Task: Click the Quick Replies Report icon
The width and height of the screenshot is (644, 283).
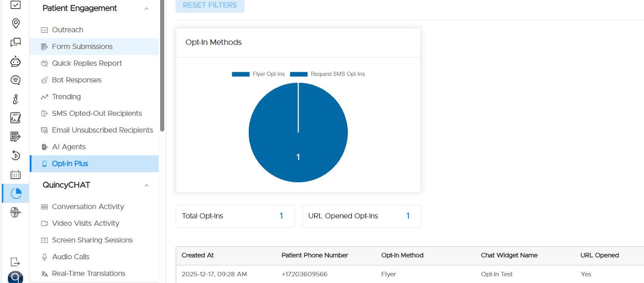Action: click(45, 63)
